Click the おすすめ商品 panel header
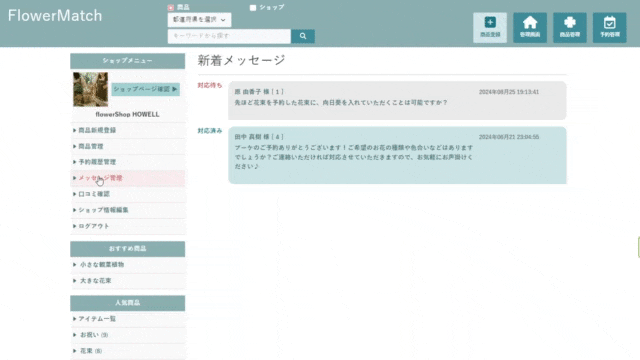640x360 pixels. tap(127, 249)
